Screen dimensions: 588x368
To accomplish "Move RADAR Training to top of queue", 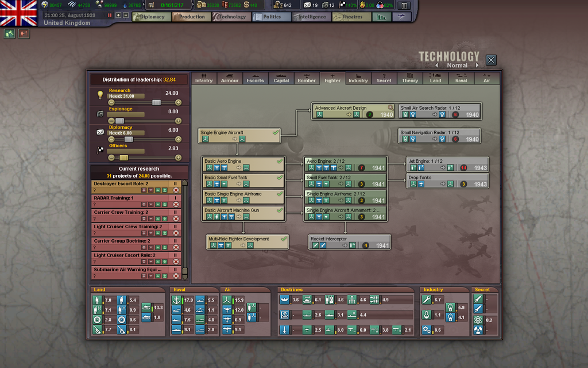I will tap(165, 205).
